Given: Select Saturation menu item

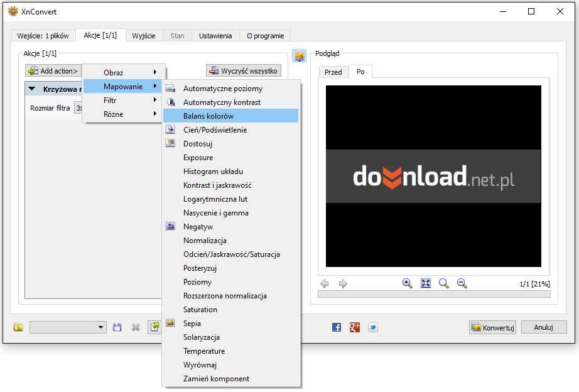Looking at the screenshot, I should coord(231,310).
